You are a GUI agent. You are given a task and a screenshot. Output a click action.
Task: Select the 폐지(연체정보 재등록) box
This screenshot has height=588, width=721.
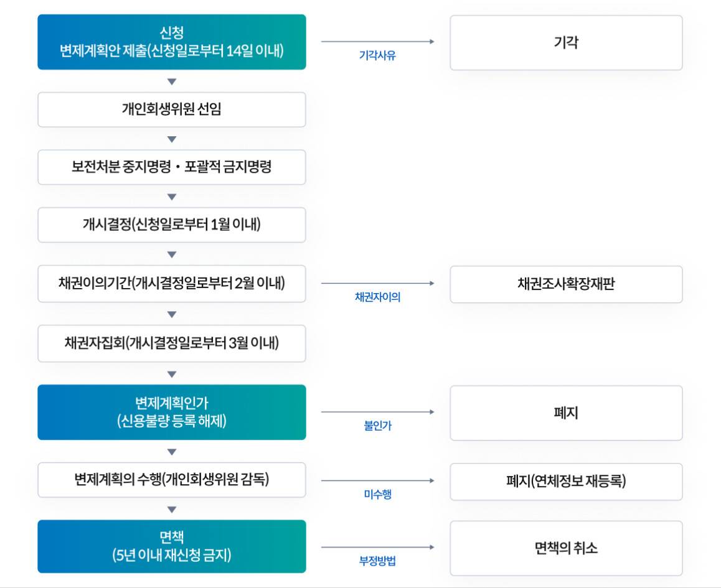pyautogui.click(x=566, y=481)
